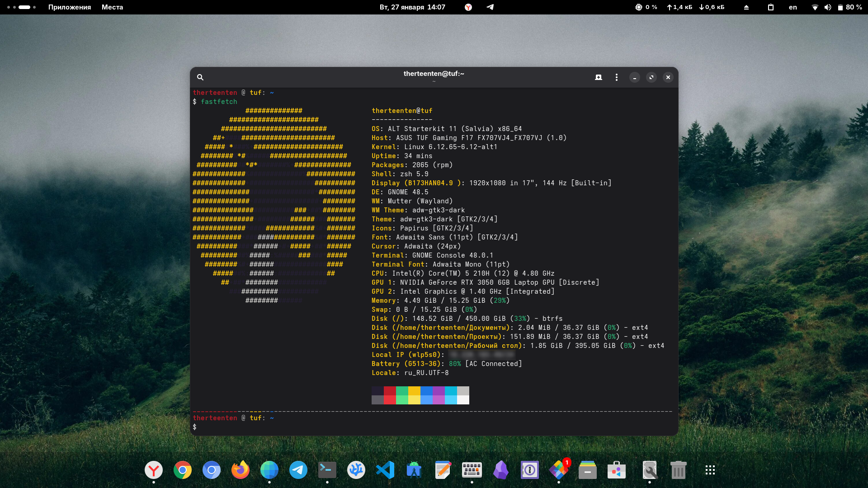868x488 pixels.
Task: Open the Приложения menu
Action: click(70, 7)
